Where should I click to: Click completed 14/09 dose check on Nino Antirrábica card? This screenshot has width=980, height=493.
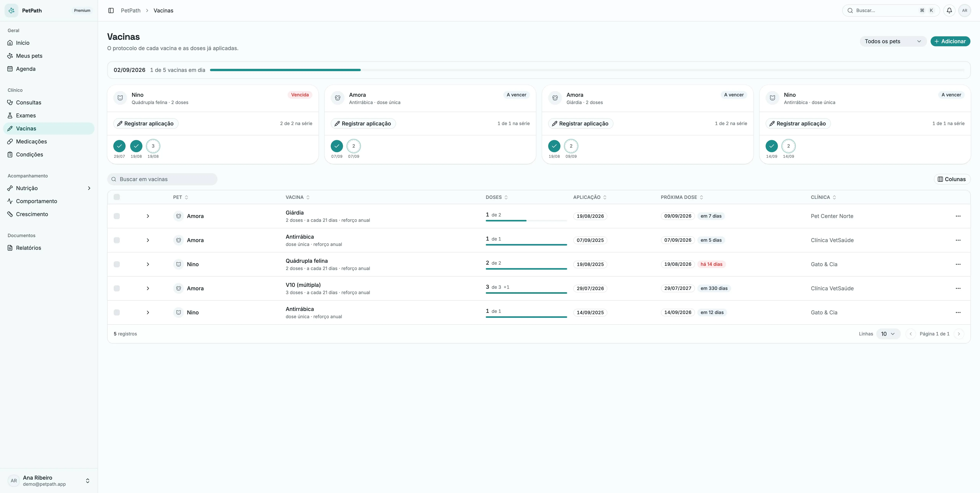click(772, 146)
